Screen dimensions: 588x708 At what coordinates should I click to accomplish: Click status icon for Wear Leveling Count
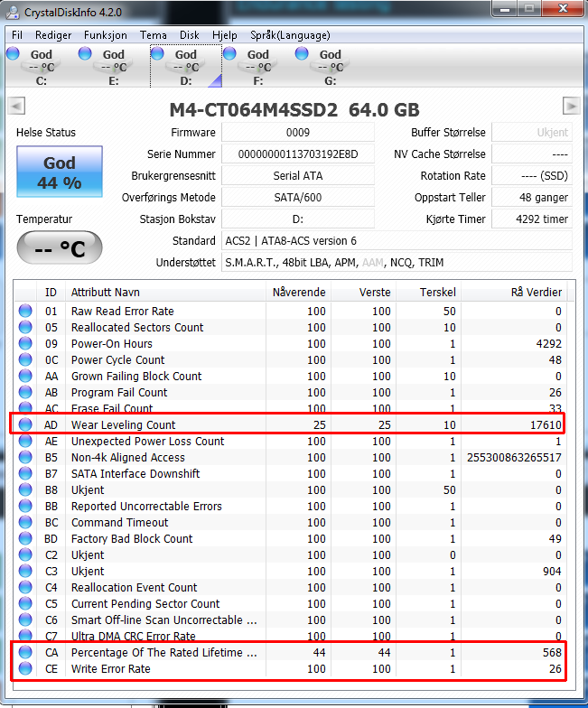pyautogui.click(x=25, y=424)
